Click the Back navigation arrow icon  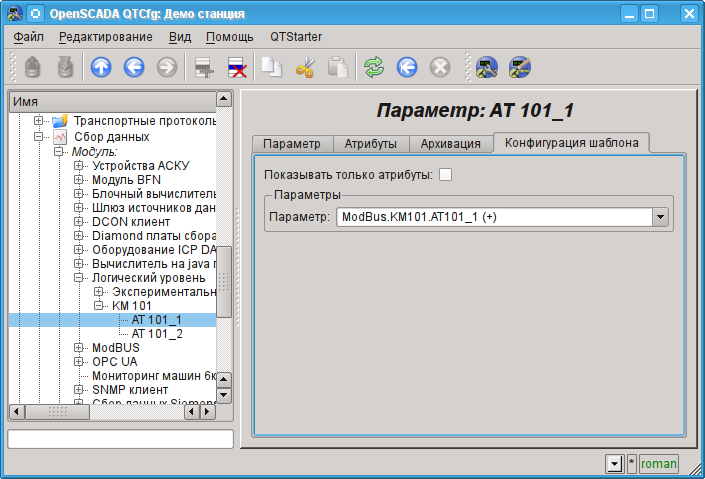(x=134, y=67)
